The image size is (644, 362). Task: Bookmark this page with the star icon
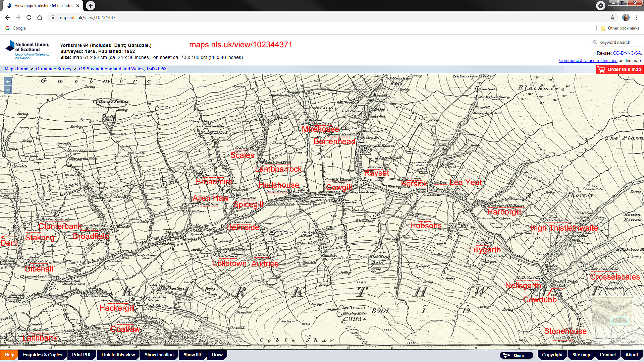click(x=612, y=17)
